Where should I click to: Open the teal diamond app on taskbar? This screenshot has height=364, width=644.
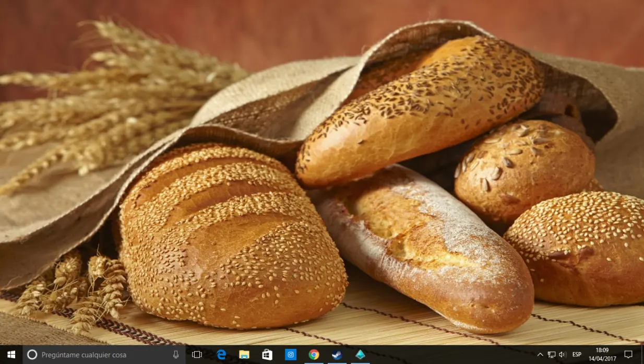point(360,355)
